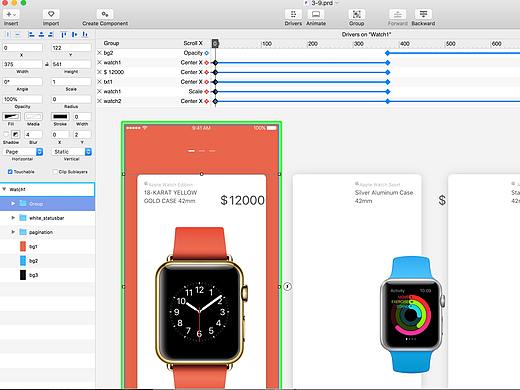Send layer Backward via toolbar icon

423,14
